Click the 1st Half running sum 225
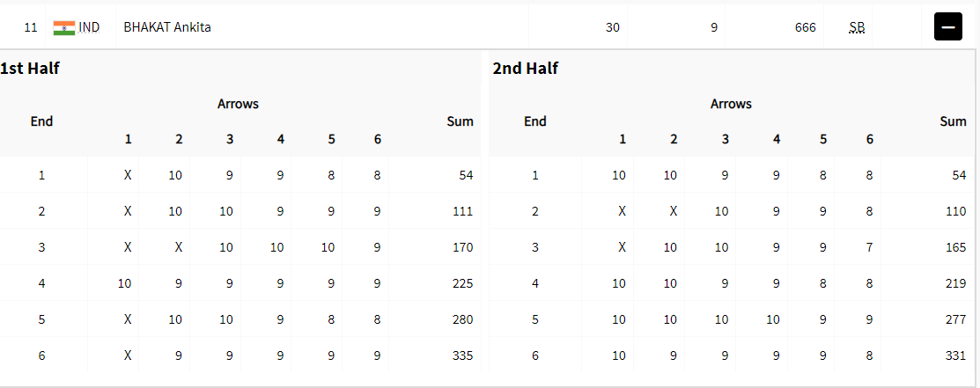The width and height of the screenshot is (980, 388). [x=462, y=283]
